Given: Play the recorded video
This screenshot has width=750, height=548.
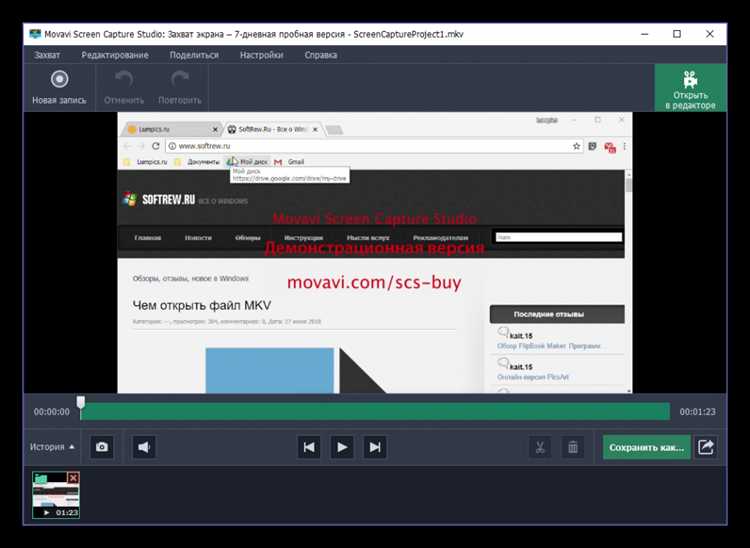Looking at the screenshot, I should pos(342,447).
